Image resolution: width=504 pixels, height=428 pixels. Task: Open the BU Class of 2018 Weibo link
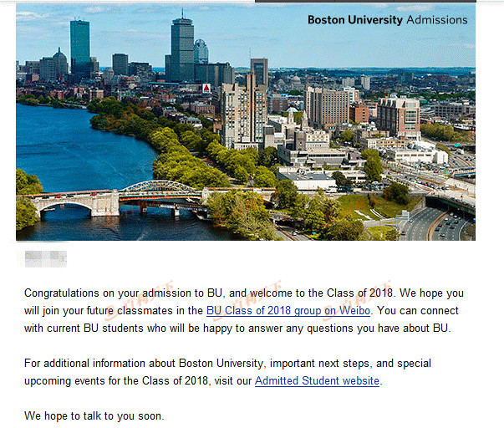288,311
